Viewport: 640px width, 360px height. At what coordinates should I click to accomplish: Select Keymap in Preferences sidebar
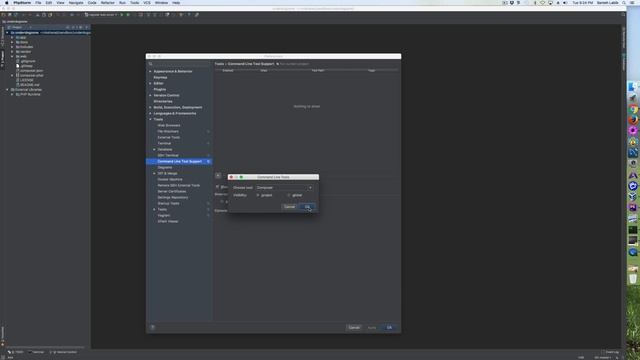click(160, 78)
